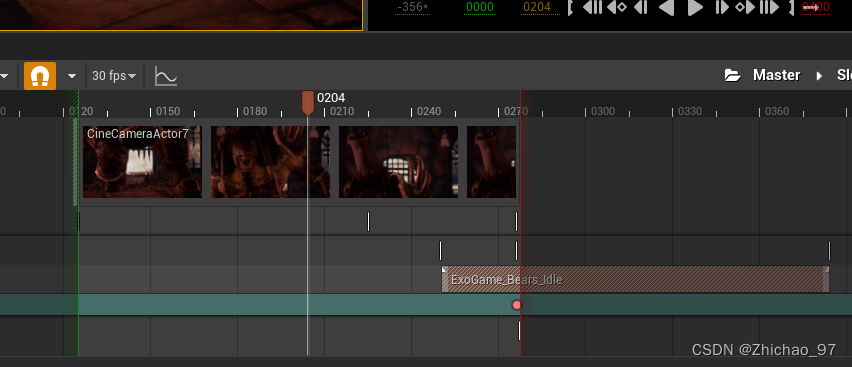
Task: Jump to the previous keyframe
Action: pos(617,8)
